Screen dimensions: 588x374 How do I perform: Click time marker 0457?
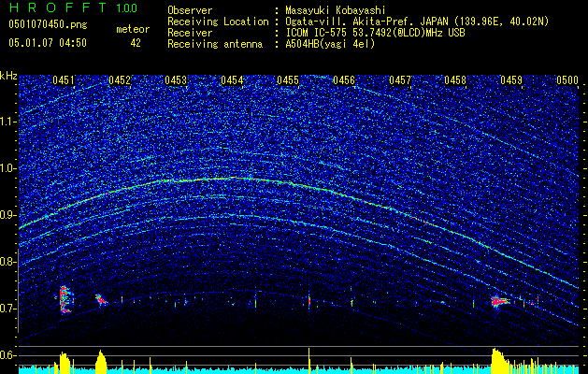pyautogui.click(x=400, y=80)
